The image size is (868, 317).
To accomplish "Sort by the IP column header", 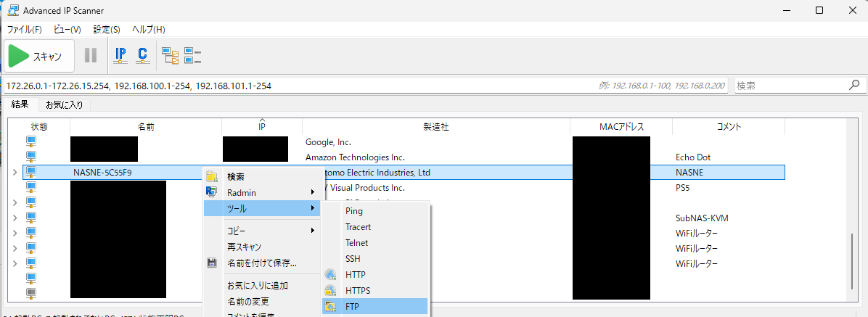I will [x=262, y=127].
